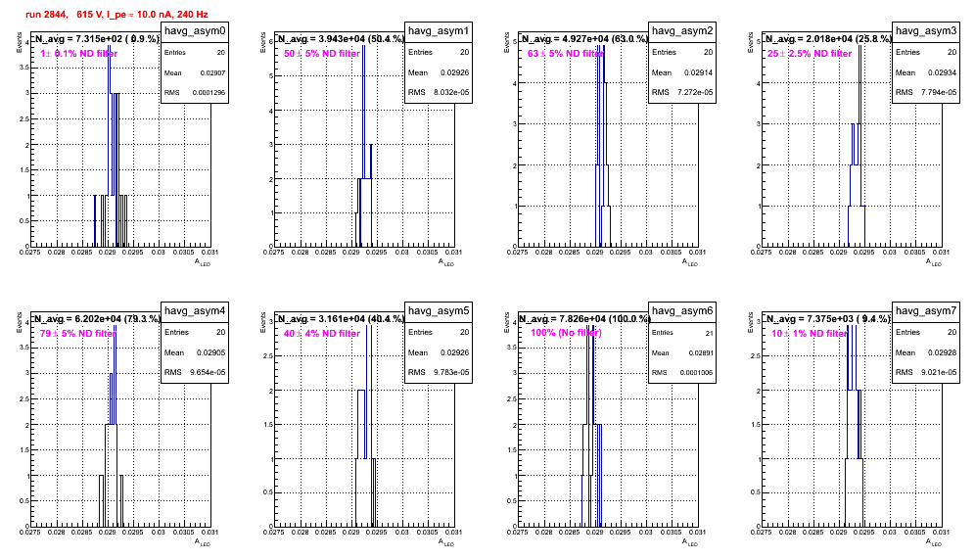Viewport: 975px width, 560px height.
Task: Select the N_avg = 7.315e+02 (0.9%) label
Action: [x=96, y=38]
